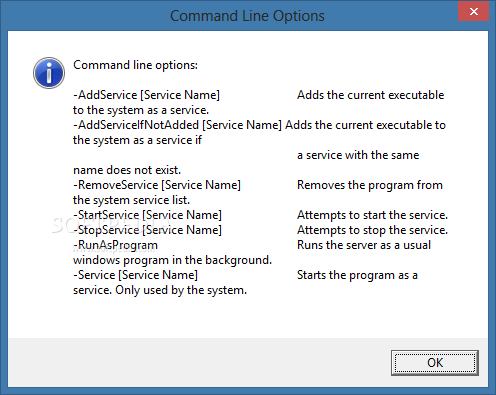Click '-RemoveService [Service Name]' text
Image resolution: width=496 pixels, height=395 pixels.
(x=157, y=185)
